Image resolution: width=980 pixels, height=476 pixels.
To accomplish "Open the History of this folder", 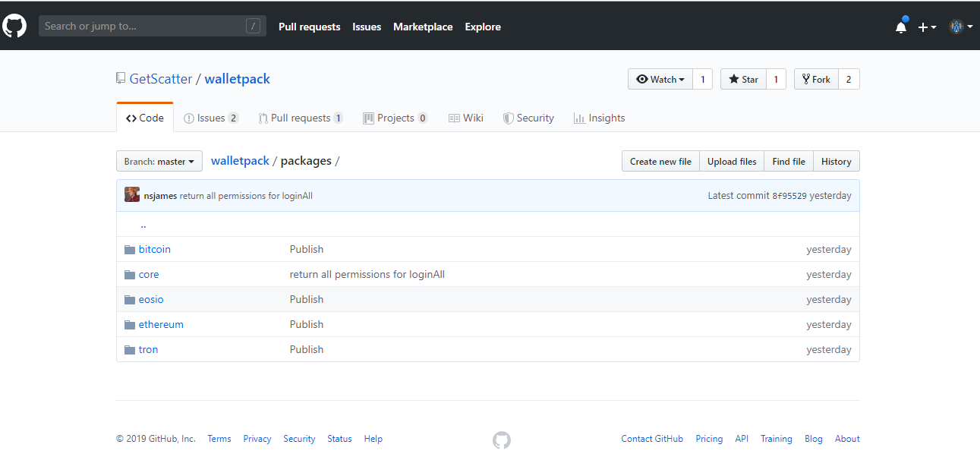I will pyautogui.click(x=837, y=162).
